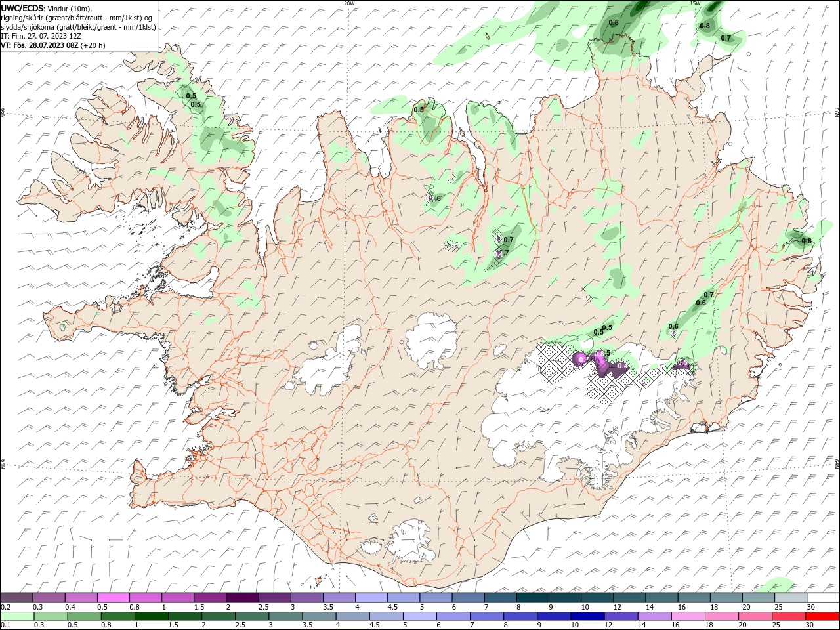Select the orchid 0.4 swatch in the upper row
The width and height of the screenshot is (840, 630).
tap(81, 598)
